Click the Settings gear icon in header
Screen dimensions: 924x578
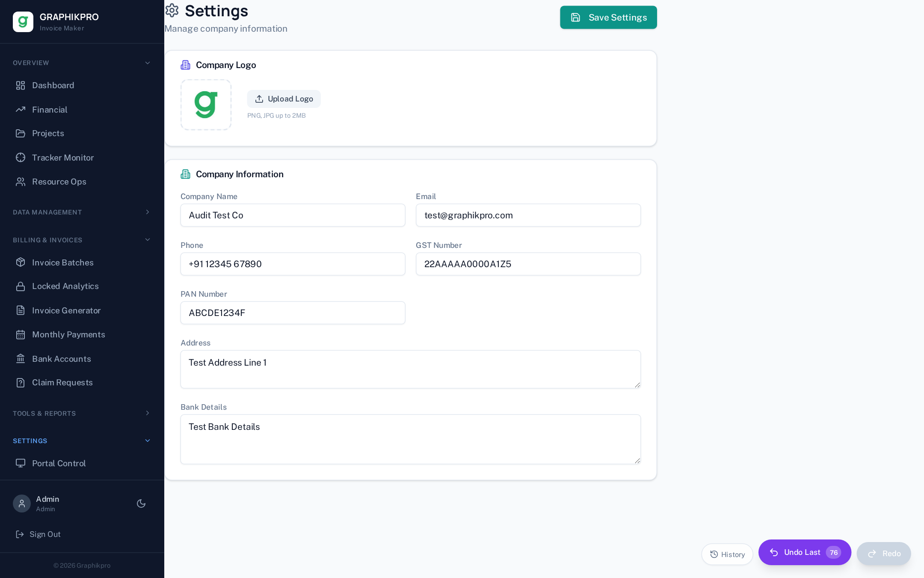(172, 11)
